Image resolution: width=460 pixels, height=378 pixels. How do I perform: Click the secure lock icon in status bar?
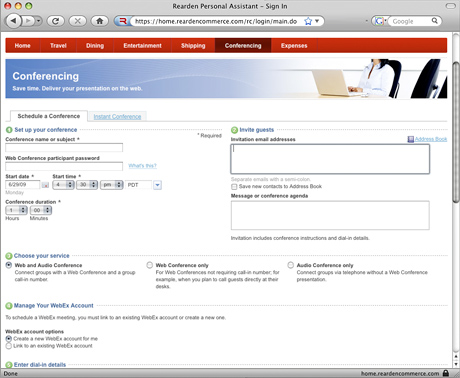click(446, 373)
